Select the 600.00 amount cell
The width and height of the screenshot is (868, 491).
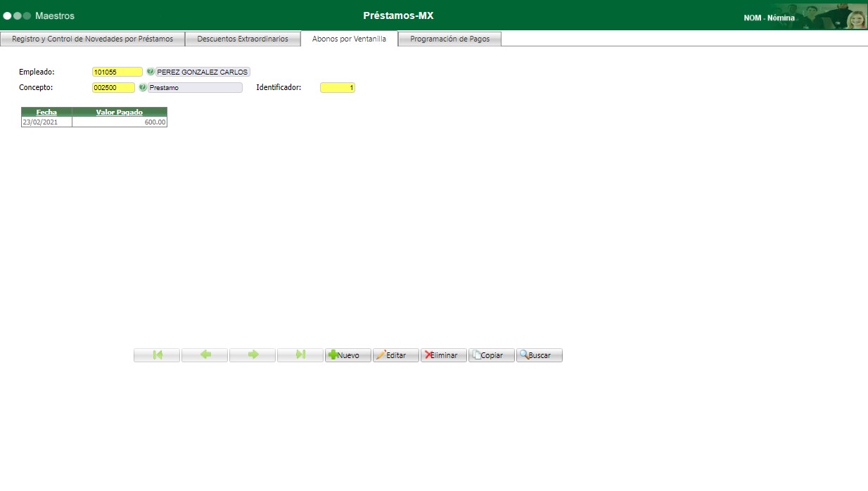(x=120, y=122)
